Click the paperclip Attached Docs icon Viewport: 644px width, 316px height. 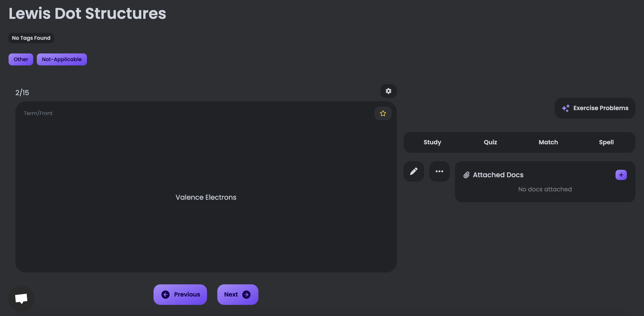[466, 175]
